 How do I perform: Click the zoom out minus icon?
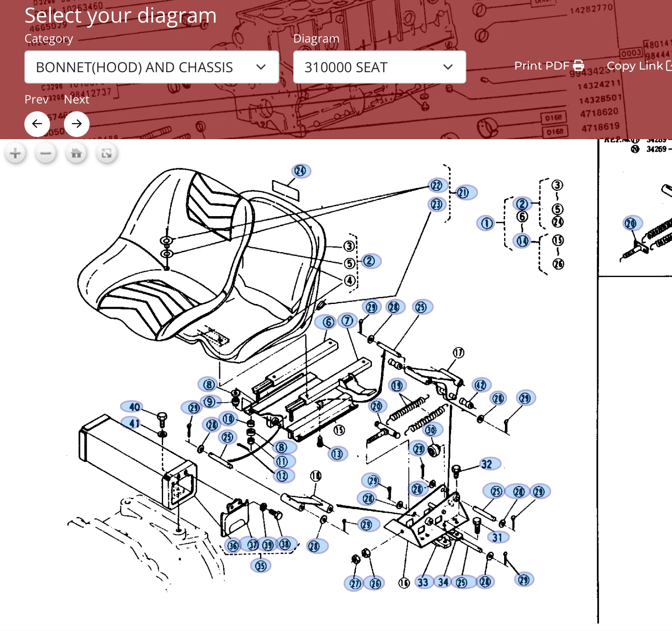coord(46,154)
